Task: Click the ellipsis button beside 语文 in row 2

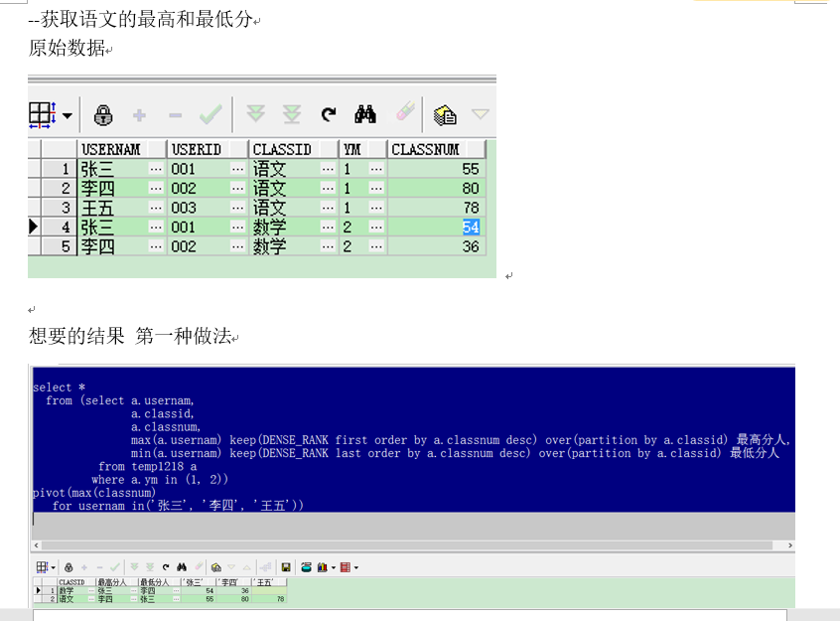Action: [328, 188]
